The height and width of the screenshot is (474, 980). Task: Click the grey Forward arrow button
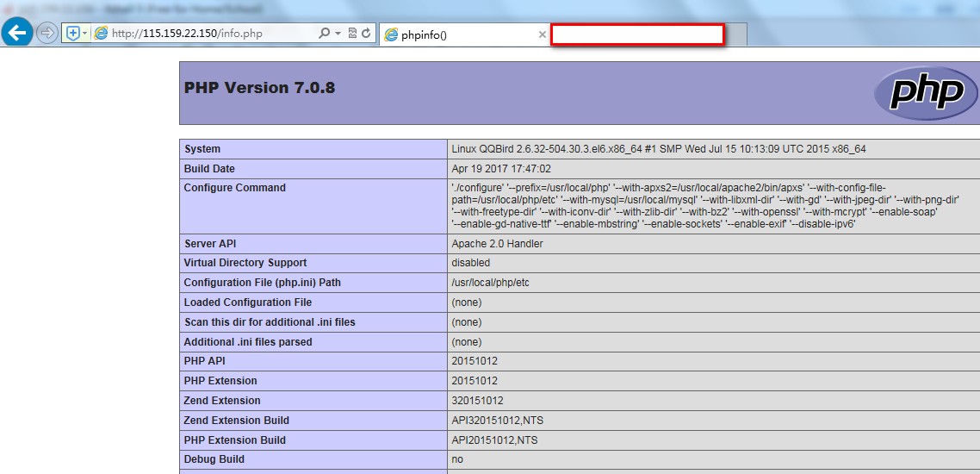click(x=47, y=33)
